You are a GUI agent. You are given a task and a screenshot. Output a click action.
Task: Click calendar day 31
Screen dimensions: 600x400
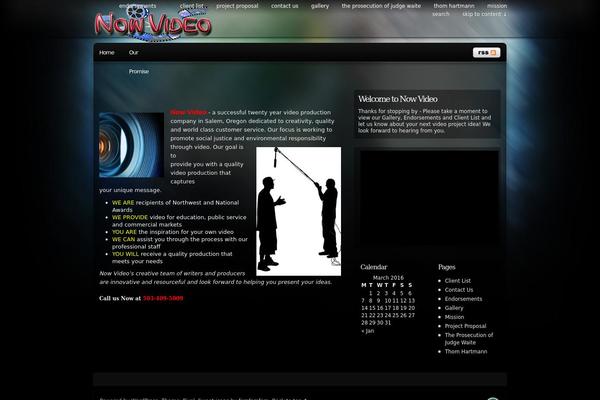pos(388,323)
